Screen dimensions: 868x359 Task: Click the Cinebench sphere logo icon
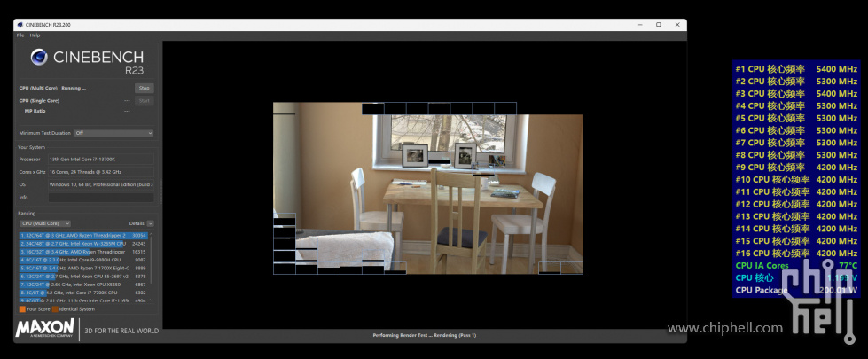pyautogui.click(x=39, y=57)
